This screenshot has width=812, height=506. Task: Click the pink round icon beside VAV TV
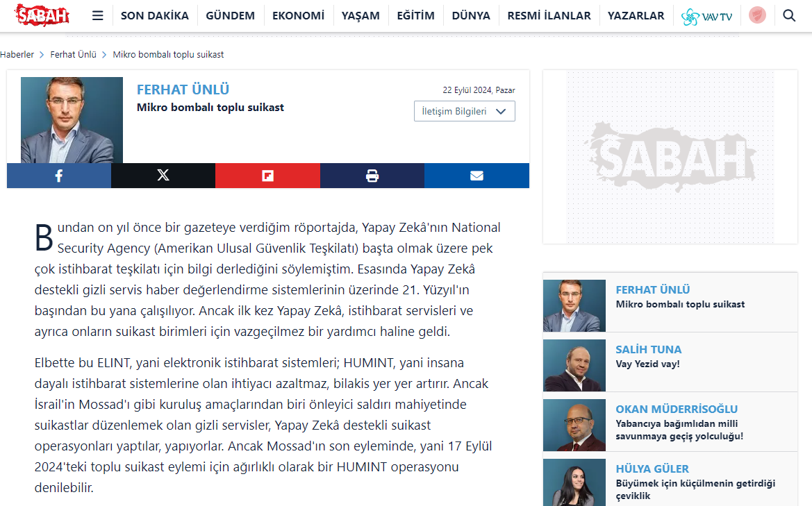click(757, 15)
